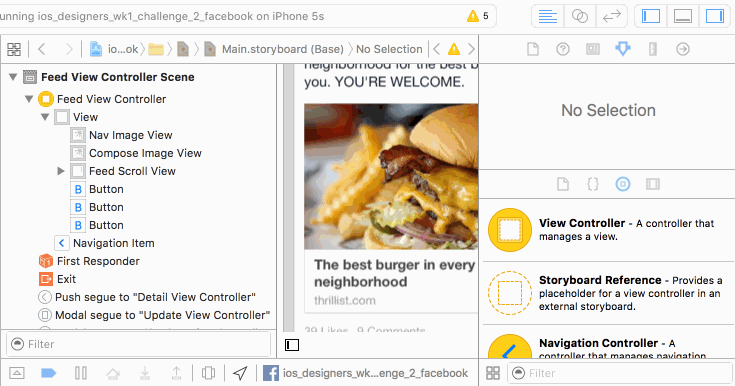Click the document outline Filter field

coord(139,344)
